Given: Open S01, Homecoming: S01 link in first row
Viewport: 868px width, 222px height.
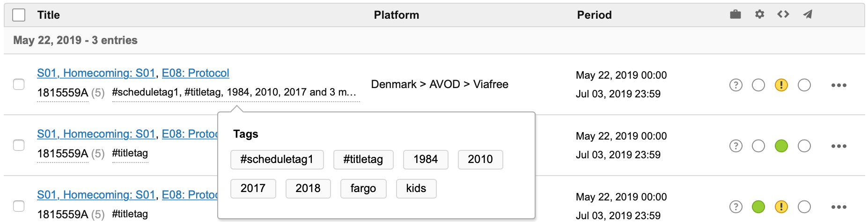Looking at the screenshot, I should [96, 73].
